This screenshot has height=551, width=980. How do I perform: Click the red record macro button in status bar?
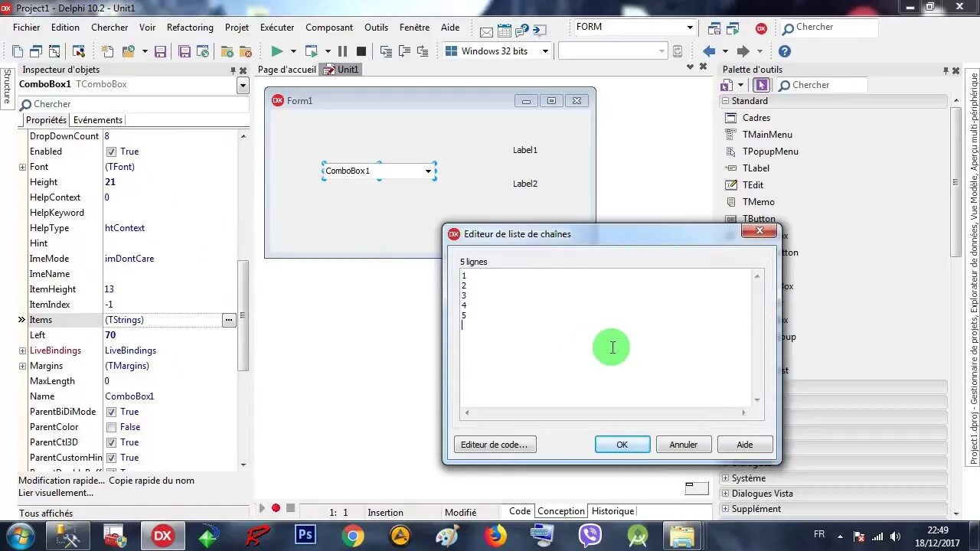(276, 508)
